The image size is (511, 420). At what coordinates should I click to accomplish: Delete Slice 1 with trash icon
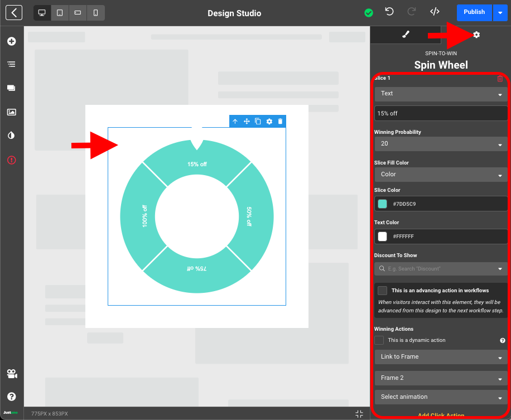500,79
